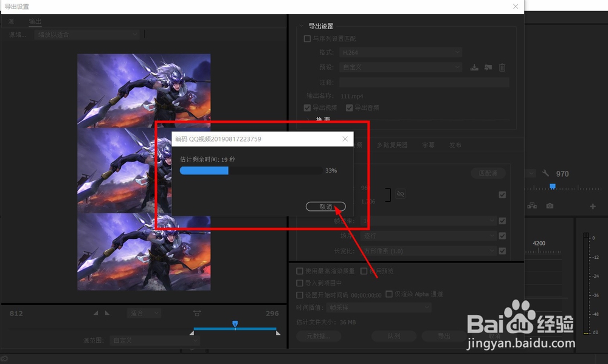Click the 匹配源 button
608x364 pixels.
(x=488, y=173)
